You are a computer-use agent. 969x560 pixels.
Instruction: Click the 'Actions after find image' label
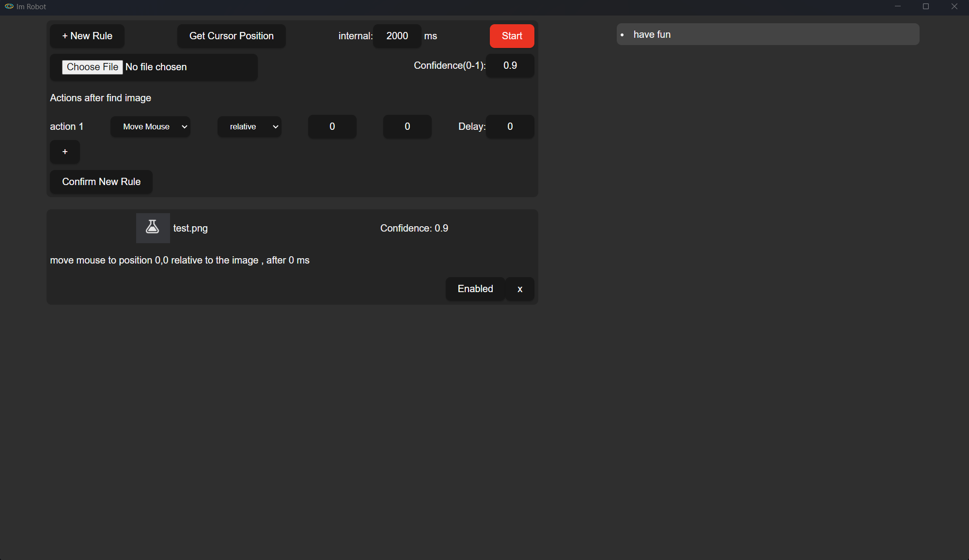click(x=100, y=98)
